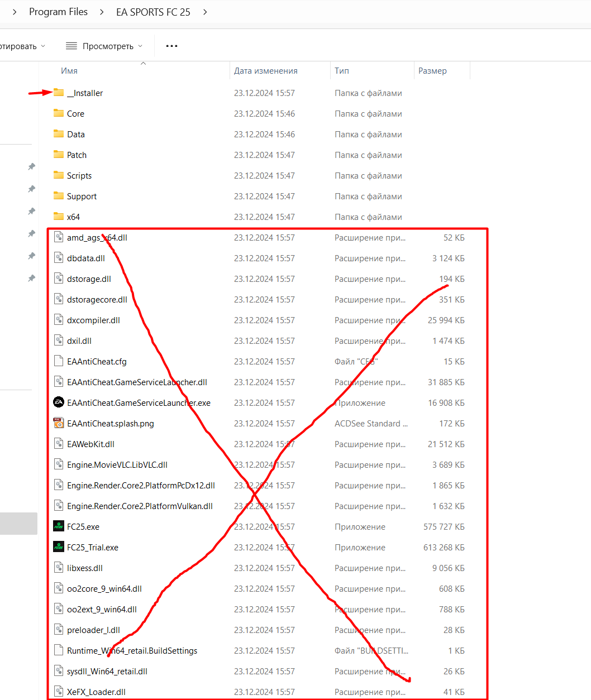Open the three-dots more options menu

[x=171, y=46]
